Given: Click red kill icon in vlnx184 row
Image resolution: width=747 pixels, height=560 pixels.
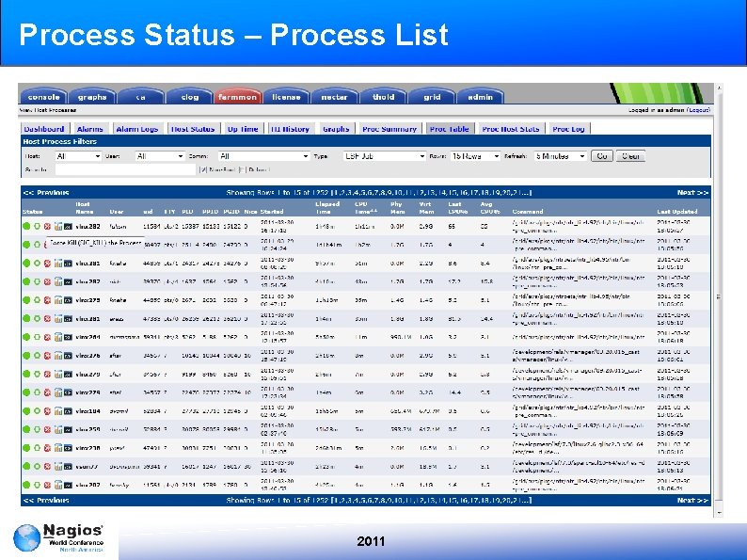Looking at the screenshot, I should 47,411.
